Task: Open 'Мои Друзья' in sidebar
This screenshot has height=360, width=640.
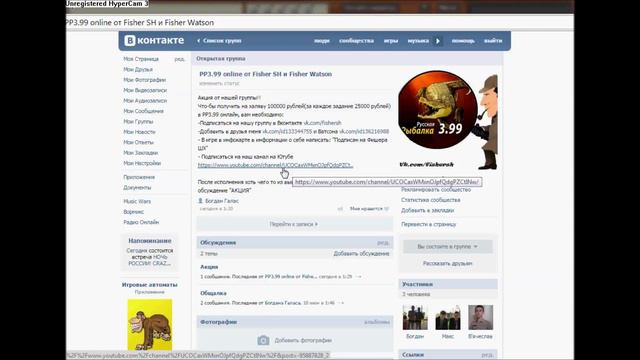Action: [138, 69]
